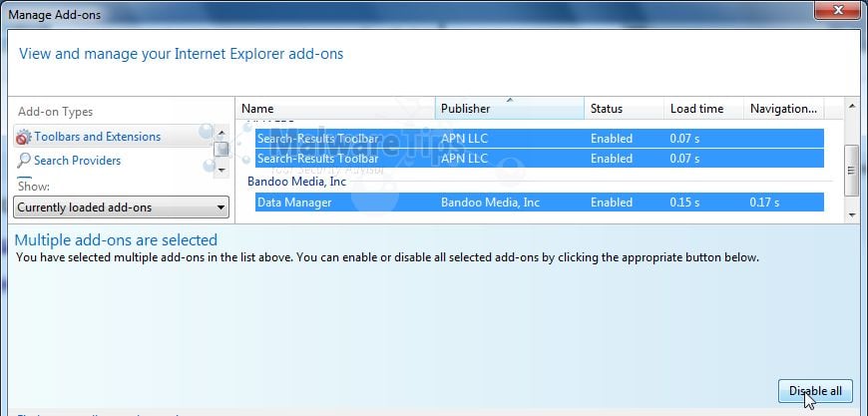868x416 pixels.
Task: Click the 0.15 s load time value
Action: (684, 203)
